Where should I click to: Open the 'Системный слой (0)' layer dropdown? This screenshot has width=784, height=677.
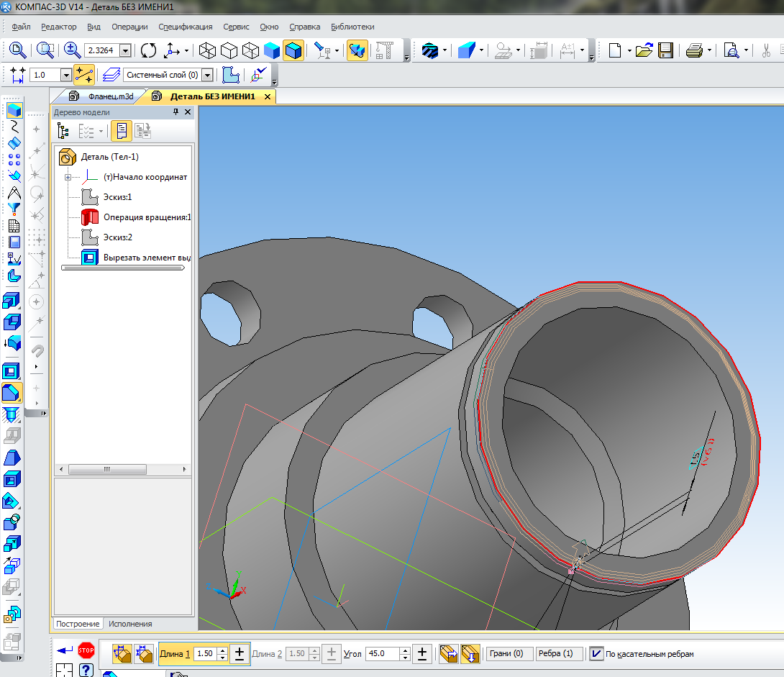pos(207,75)
